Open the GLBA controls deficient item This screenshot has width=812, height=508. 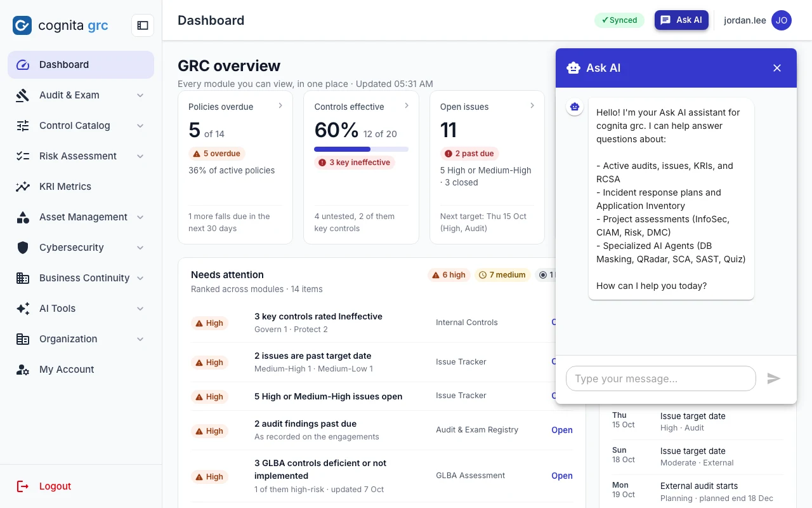[x=562, y=476]
